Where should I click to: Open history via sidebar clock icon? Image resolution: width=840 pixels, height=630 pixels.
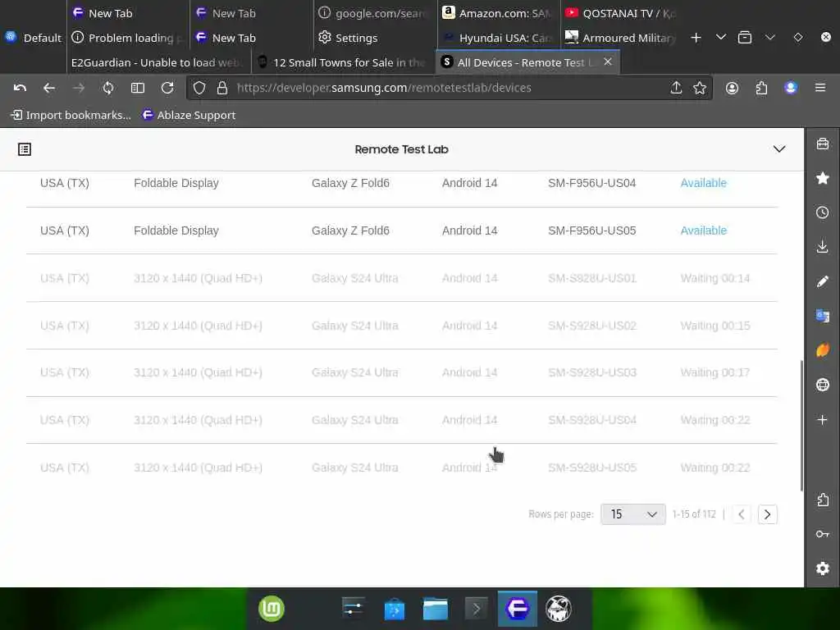823,212
